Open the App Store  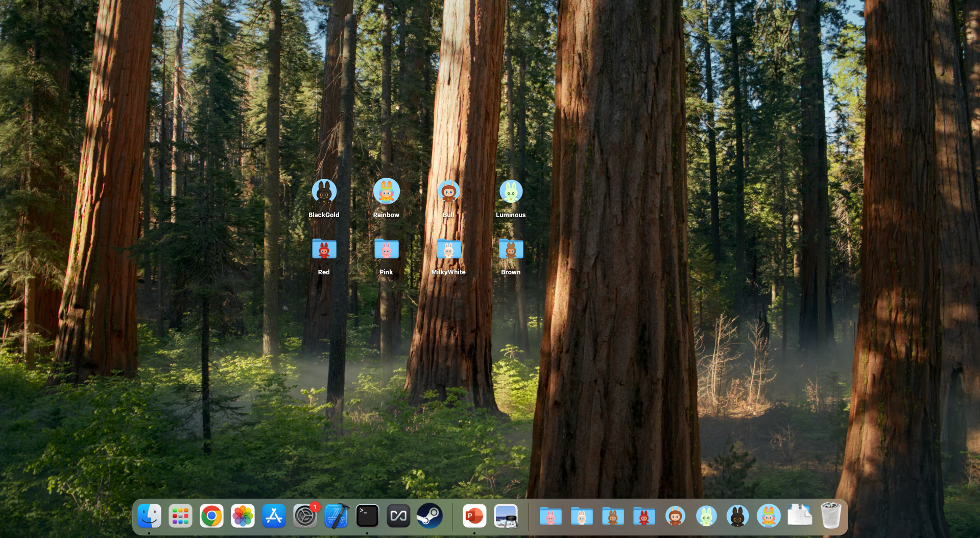[274, 516]
